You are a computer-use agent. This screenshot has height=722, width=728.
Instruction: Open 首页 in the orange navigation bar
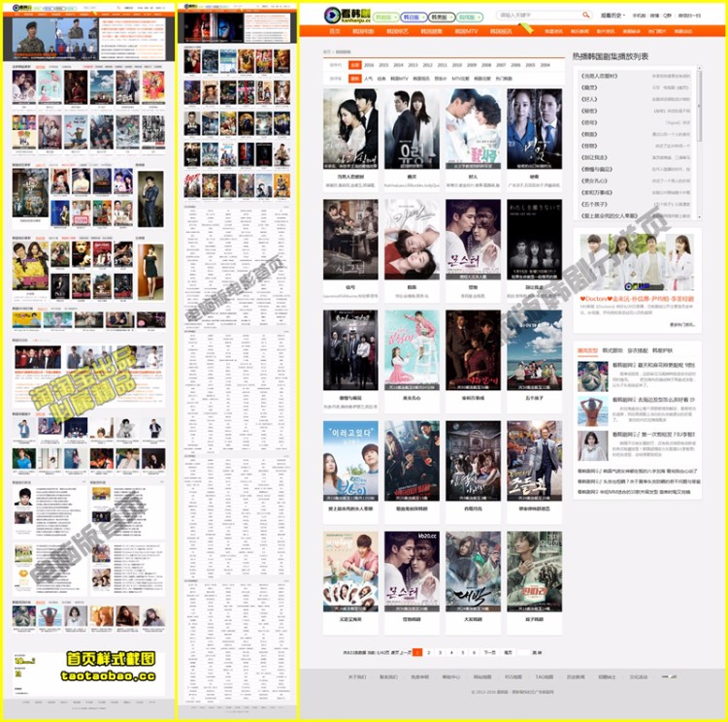(x=335, y=31)
